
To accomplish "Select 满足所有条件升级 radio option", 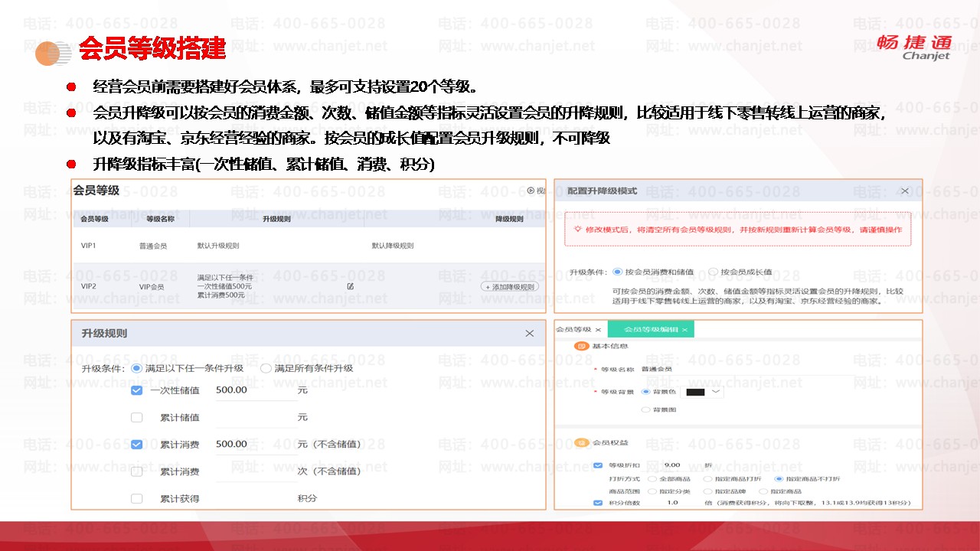I will pyautogui.click(x=266, y=368).
